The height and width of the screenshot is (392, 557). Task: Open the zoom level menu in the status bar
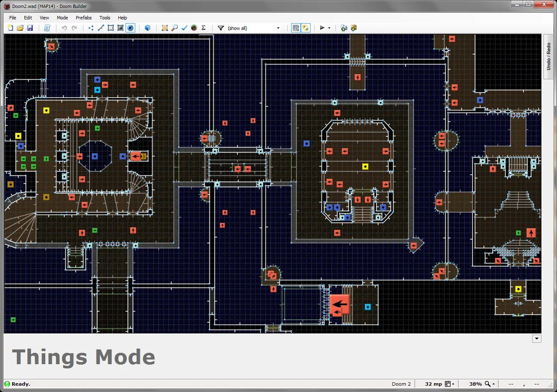[x=490, y=384]
